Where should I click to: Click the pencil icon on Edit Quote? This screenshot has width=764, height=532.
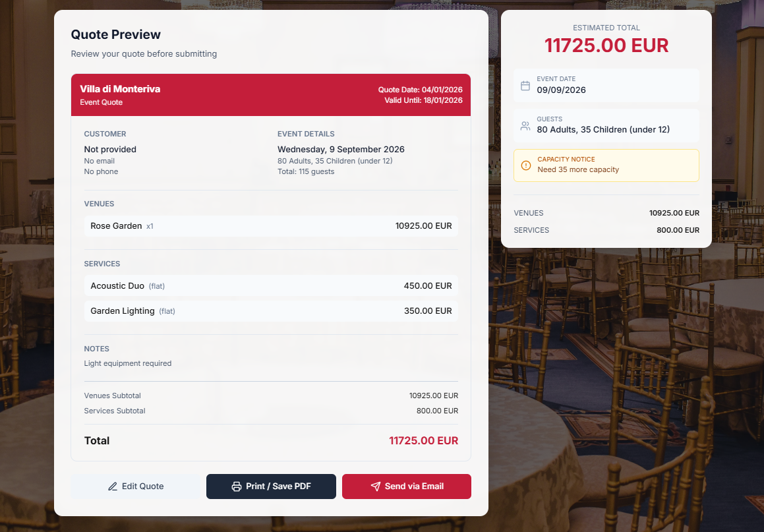pyautogui.click(x=113, y=487)
